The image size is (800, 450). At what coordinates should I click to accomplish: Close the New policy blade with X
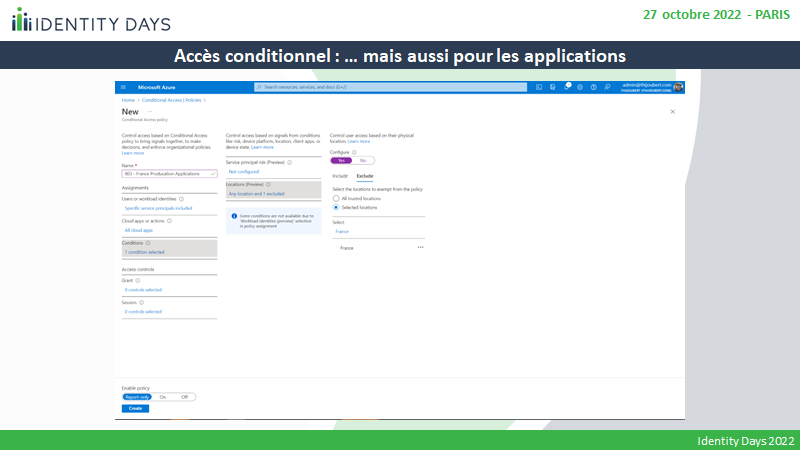coord(672,112)
